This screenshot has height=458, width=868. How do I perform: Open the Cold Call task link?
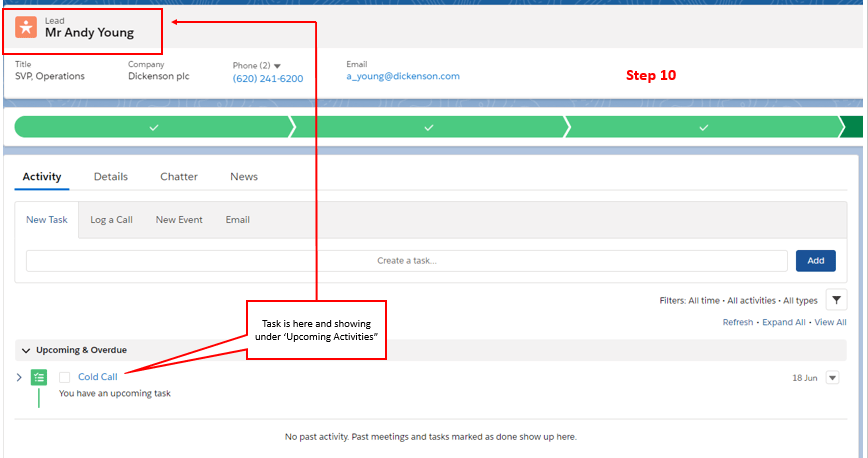coord(98,377)
